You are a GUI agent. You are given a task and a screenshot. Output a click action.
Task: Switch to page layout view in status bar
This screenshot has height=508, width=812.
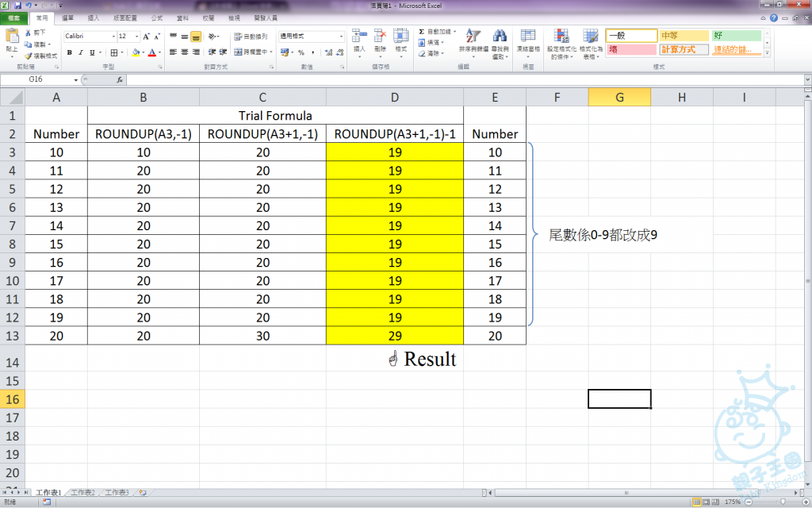click(707, 502)
